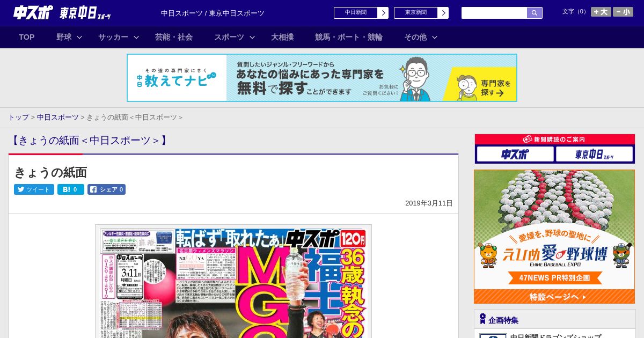This screenshot has width=644, height=338.
Task: Click 中スポ subscription guide button
Action: [x=515, y=155]
